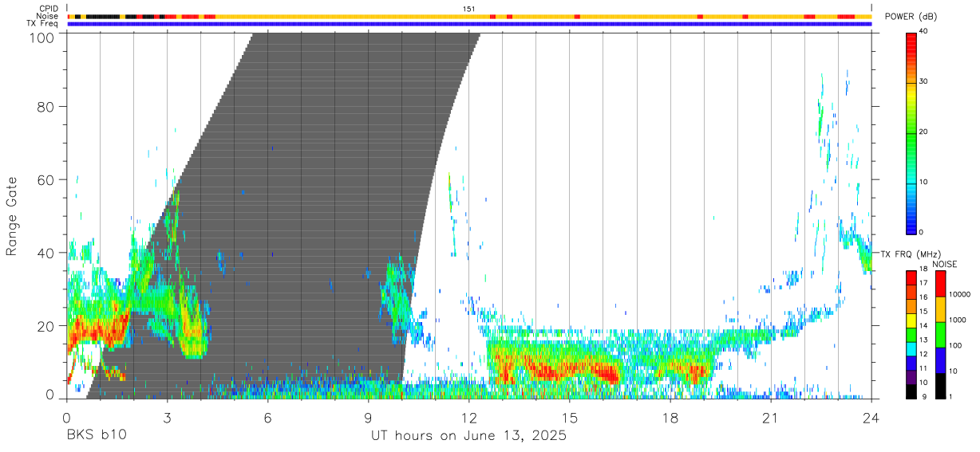Click the 15 label on the TX FRQ legend
This screenshot has width=980, height=452.
[924, 312]
